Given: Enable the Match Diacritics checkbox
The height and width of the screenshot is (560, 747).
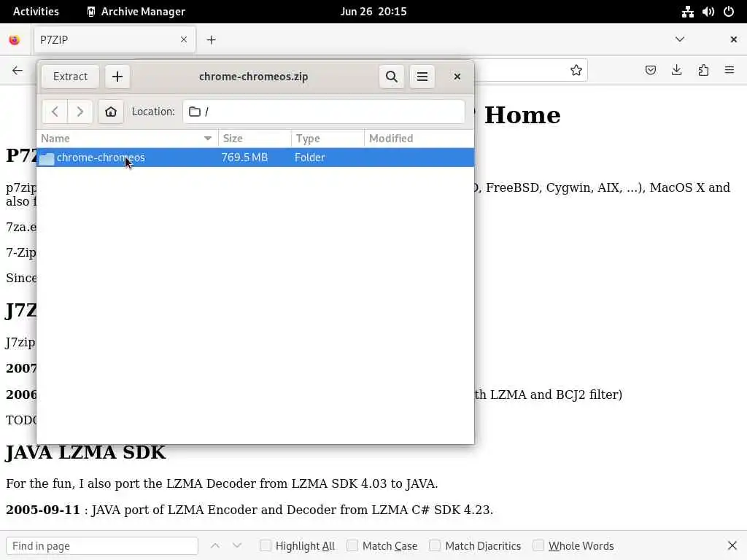Looking at the screenshot, I should (435, 545).
